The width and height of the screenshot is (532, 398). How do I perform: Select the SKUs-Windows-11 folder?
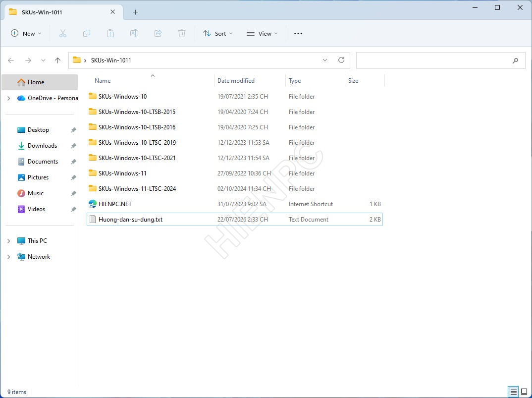[122, 173]
